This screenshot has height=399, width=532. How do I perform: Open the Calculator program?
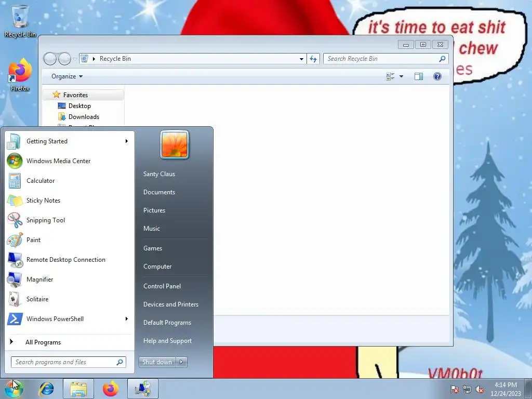pyautogui.click(x=70, y=180)
